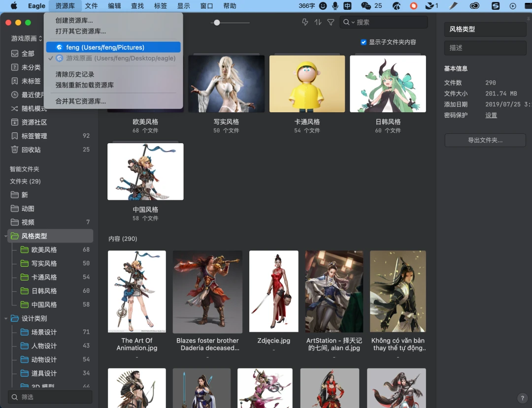Open the 卡通风格 folder thumbnail
Image resolution: width=532 pixels, height=408 pixels.
coord(307,84)
